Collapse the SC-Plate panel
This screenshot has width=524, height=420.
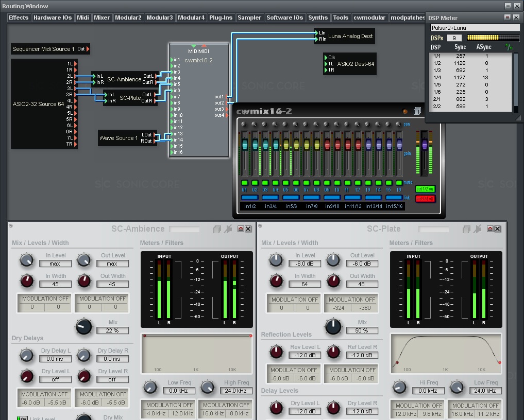click(x=490, y=229)
